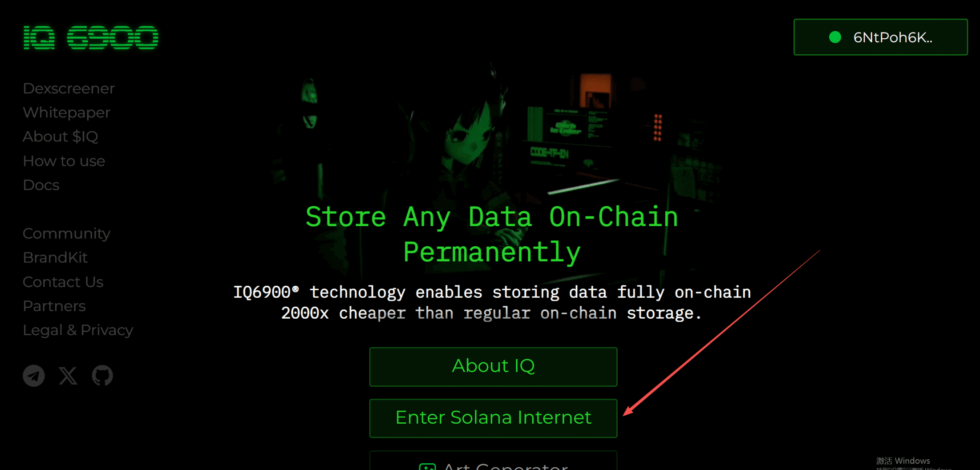The width and height of the screenshot is (980, 470).
Task: Open the Docs link
Action: 41,185
